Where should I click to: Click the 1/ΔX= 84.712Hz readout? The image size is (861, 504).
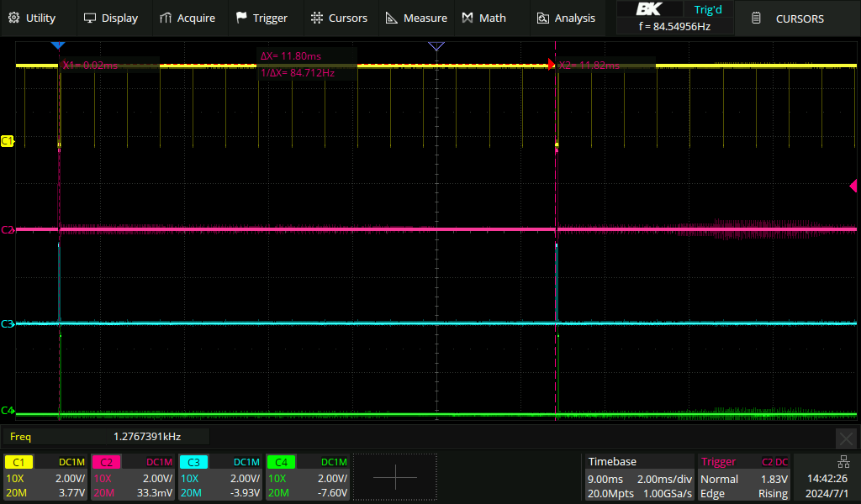point(298,72)
